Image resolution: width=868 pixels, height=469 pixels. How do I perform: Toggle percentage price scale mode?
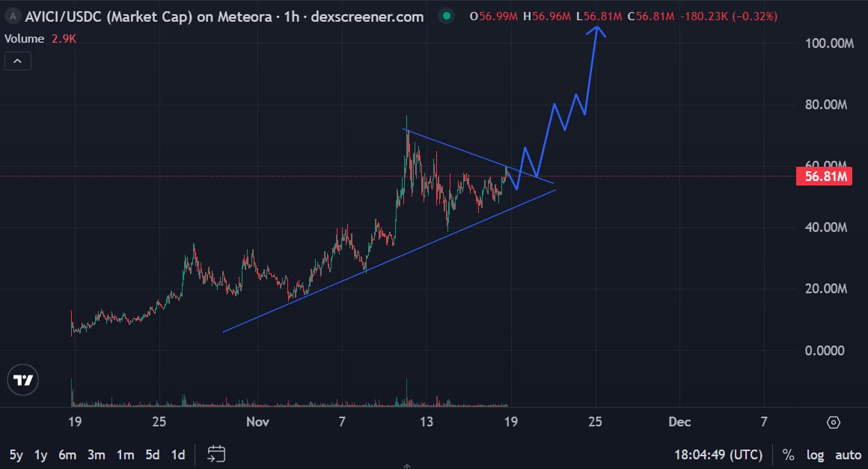pyautogui.click(x=787, y=454)
